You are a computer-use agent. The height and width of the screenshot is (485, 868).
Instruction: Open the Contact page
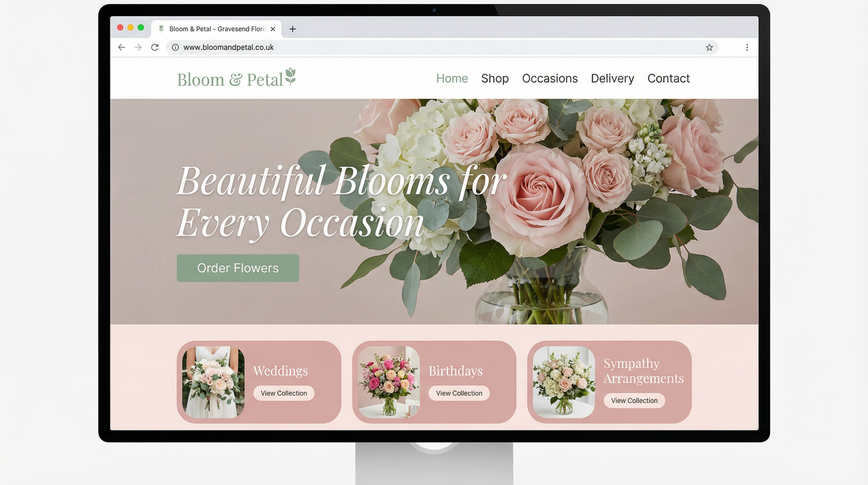668,79
